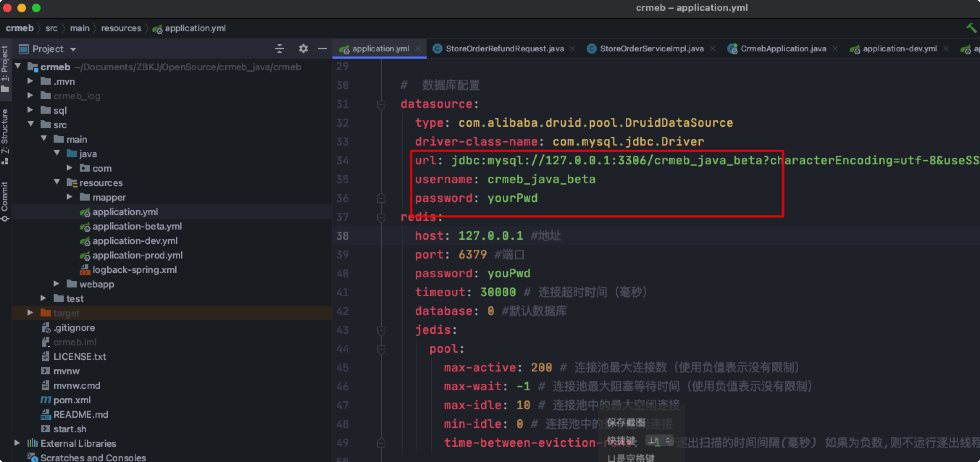Expand the .mvn folder
980x462 pixels.
coord(30,81)
